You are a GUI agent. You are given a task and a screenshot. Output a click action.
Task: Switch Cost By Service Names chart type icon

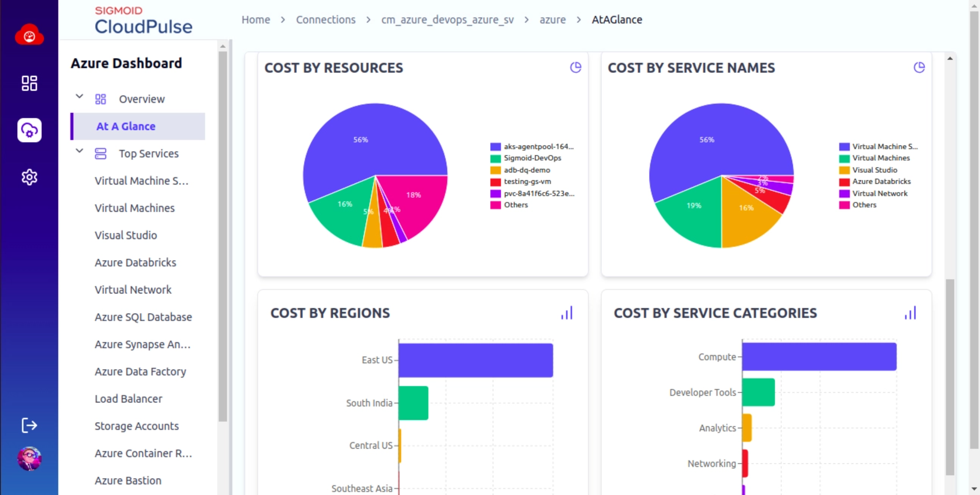(x=919, y=67)
